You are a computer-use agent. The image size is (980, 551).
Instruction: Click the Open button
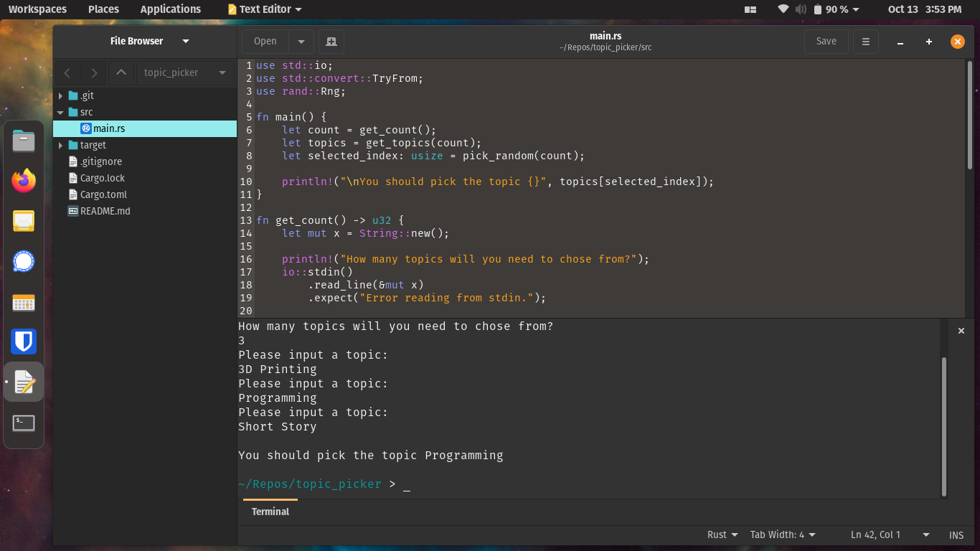pyautogui.click(x=265, y=42)
